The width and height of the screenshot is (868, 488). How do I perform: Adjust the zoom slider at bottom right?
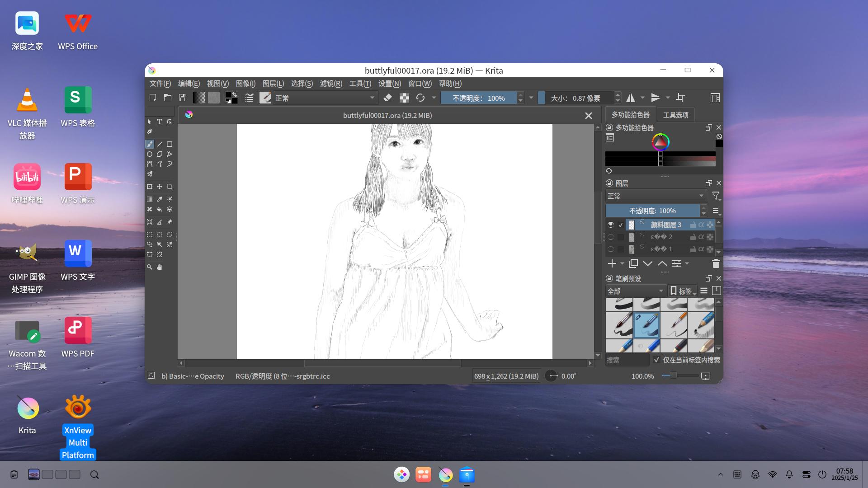point(673,375)
